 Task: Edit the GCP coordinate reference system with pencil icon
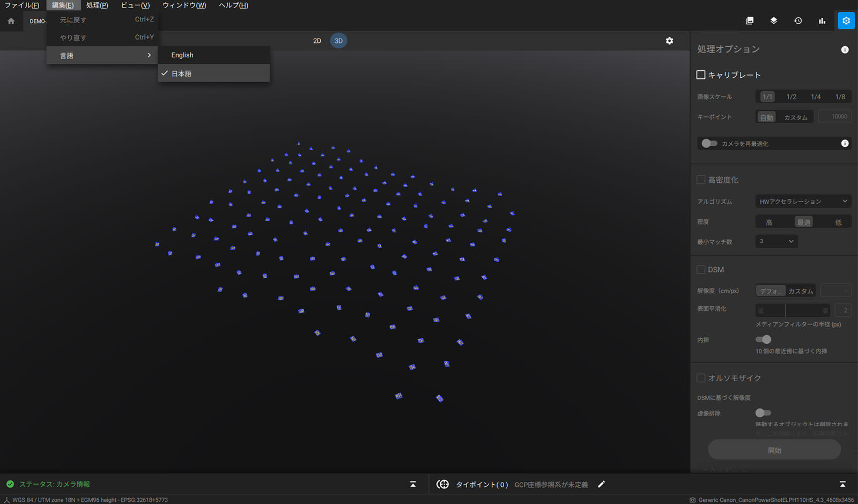tap(601, 484)
